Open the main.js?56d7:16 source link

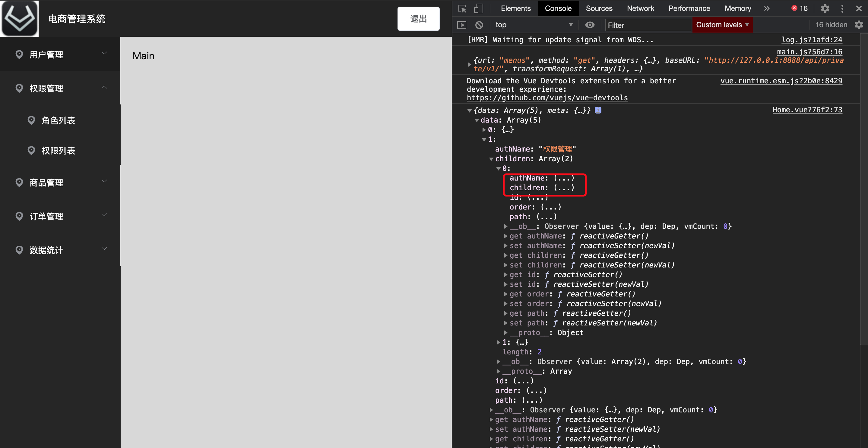tap(809, 52)
